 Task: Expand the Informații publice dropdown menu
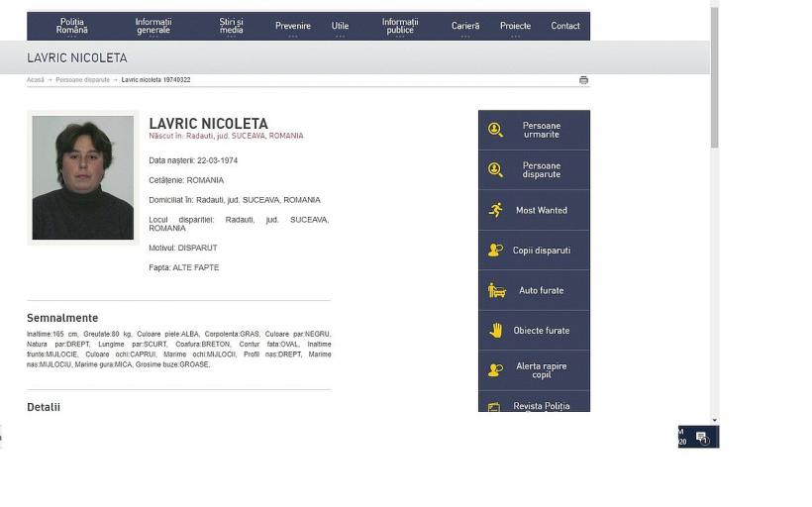tap(400, 27)
